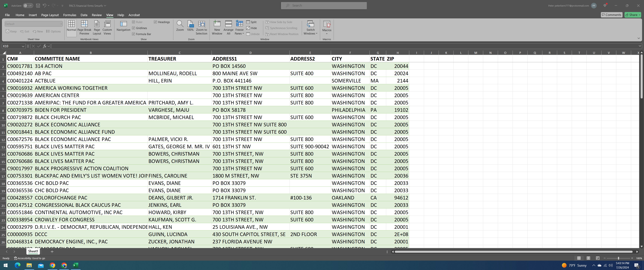Open File Explorer from taskbar
The image size is (644, 270).
(x=29, y=265)
